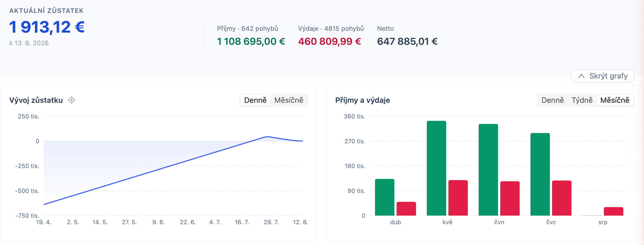Screen dimensions: 644x245
Task: Select Měsíčně in Příjmy a výdaje chart
Action: tap(615, 100)
